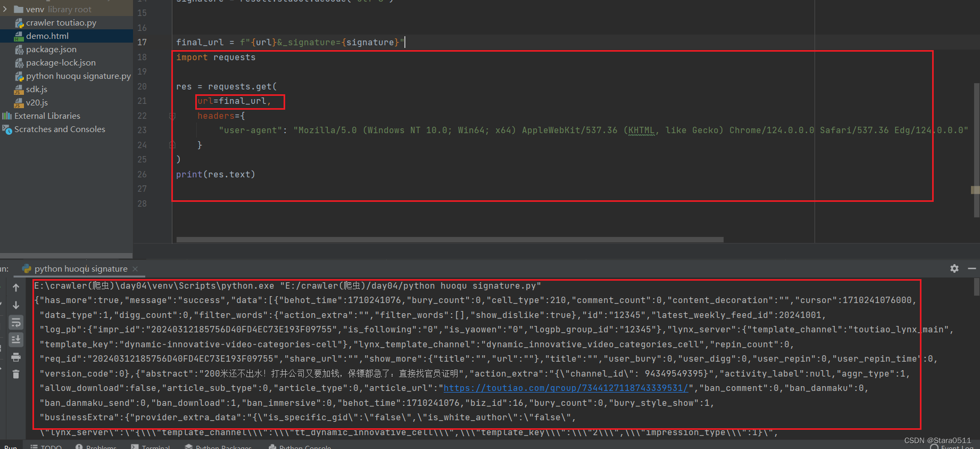This screenshot has width=980, height=449.
Task: Expand the venv library root folder arrow
Action: click(5, 9)
